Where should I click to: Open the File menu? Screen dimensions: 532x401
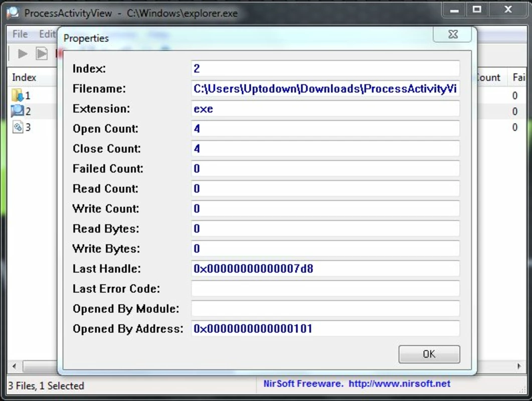pos(20,34)
